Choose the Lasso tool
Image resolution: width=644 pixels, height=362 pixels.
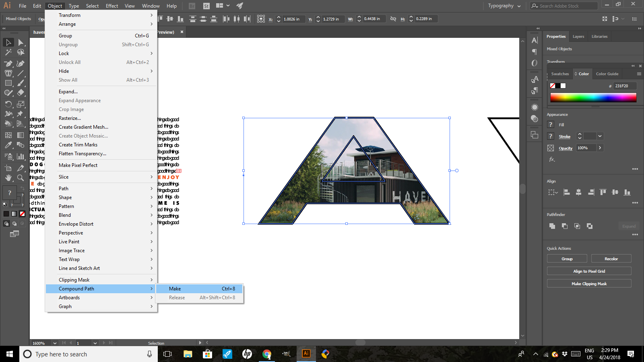[21, 52]
